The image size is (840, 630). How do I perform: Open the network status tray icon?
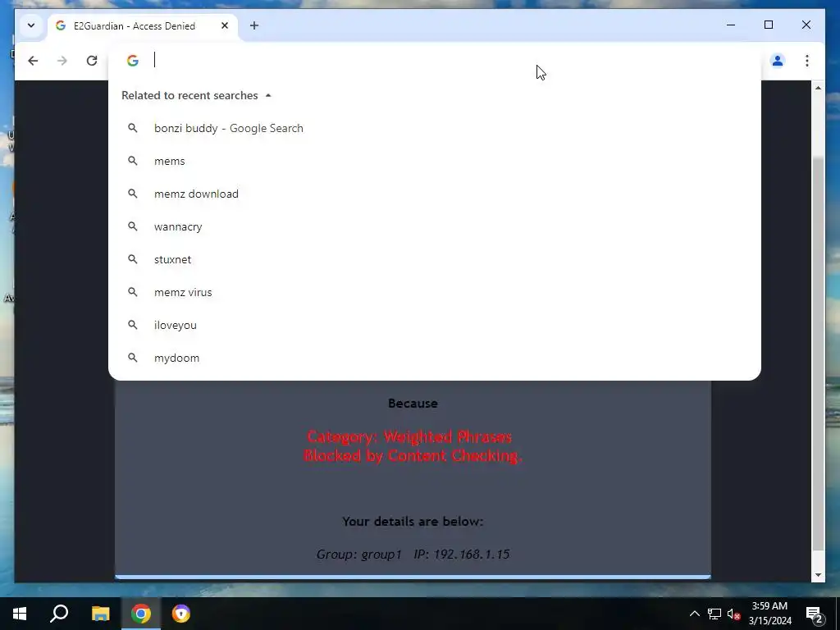pyautogui.click(x=714, y=614)
